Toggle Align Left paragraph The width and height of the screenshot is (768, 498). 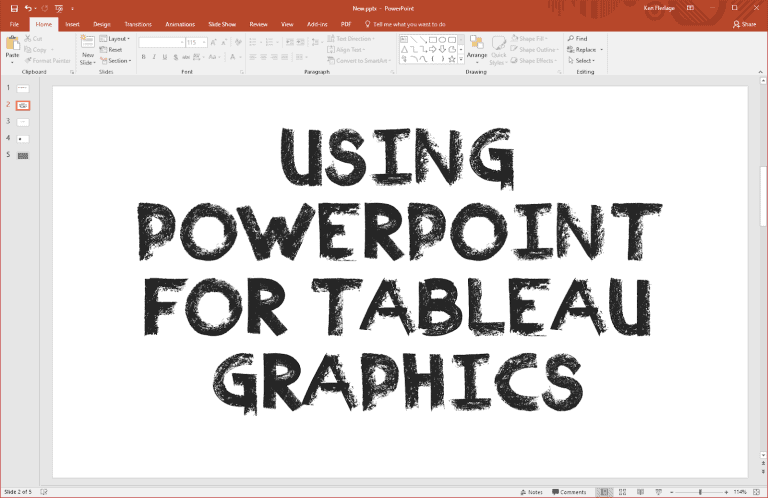coord(253,57)
